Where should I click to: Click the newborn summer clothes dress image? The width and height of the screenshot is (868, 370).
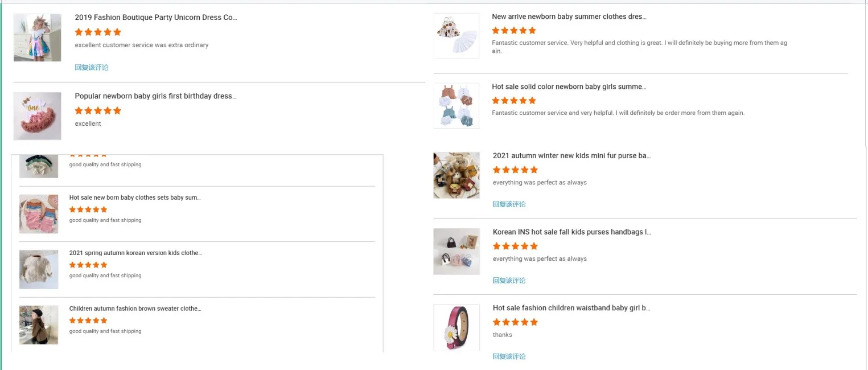(x=456, y=35)
